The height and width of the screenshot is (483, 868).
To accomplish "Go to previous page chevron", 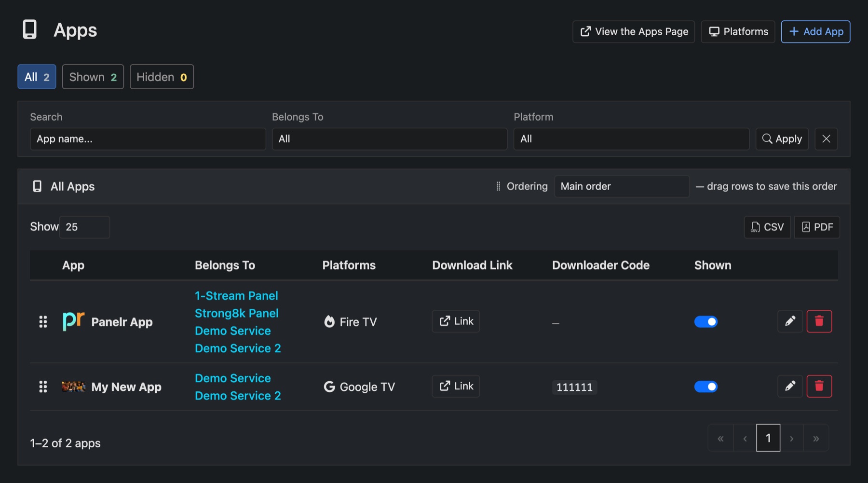I will (x=745, y=438).
